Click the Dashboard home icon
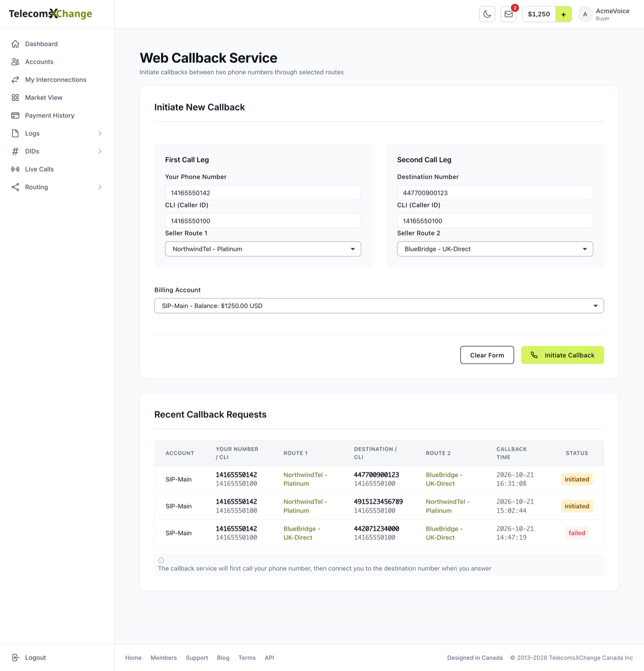644x671 pixels. (15, 44)
